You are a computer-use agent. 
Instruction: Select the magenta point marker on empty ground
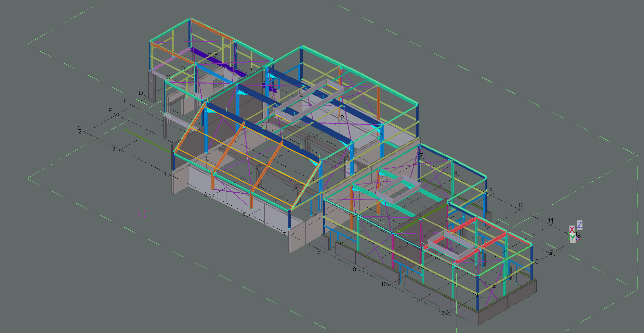143,215
